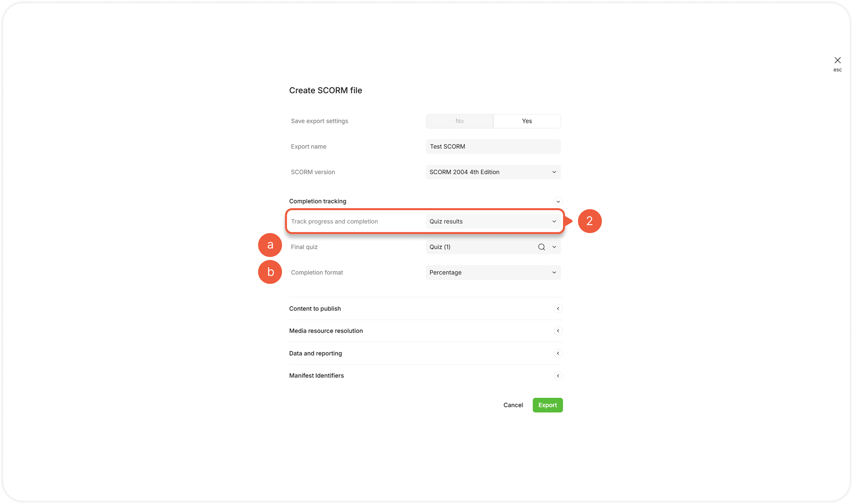This screenshot has width=853, height=504.
Task: Select Yes for Save export settings
Action: tap(526, 121)
